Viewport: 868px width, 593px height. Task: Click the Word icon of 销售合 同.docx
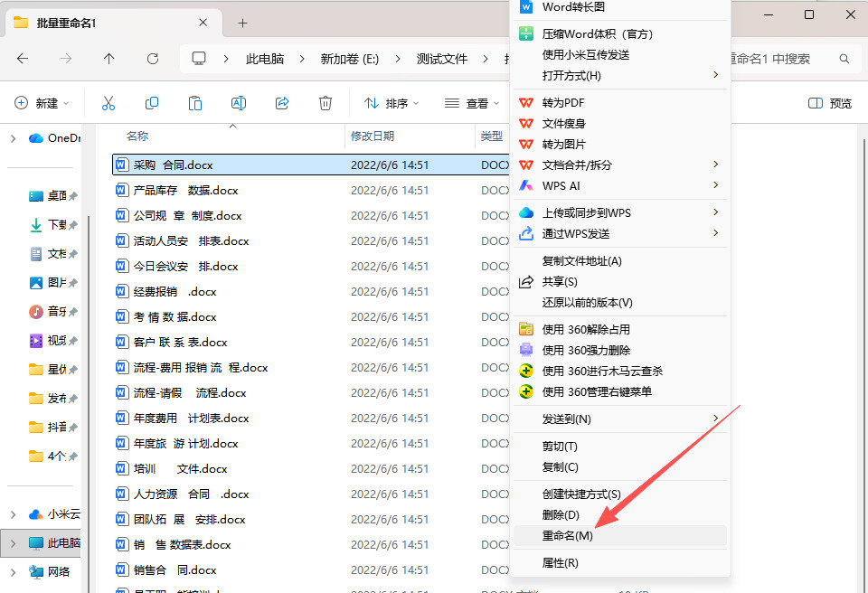tap(122, 569)
